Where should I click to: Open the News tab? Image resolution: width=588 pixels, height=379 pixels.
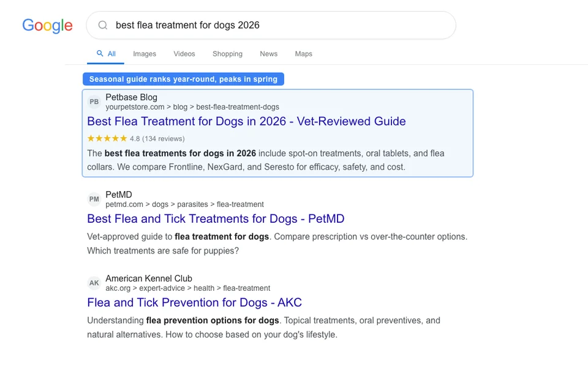click(268, 54)
